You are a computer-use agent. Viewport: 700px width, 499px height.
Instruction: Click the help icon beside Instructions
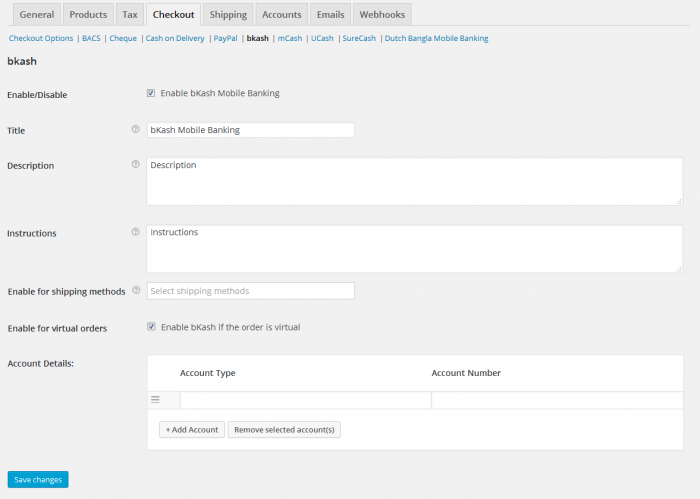135,232
